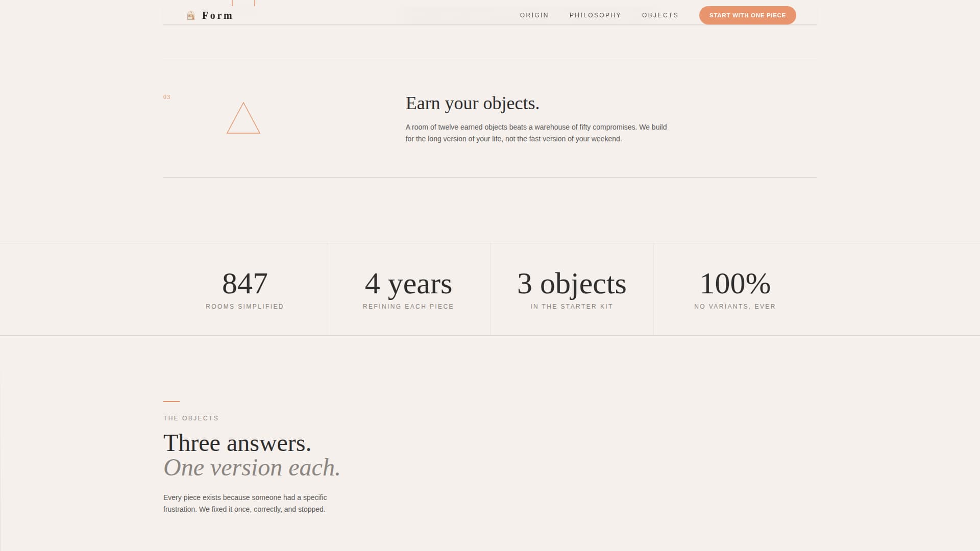
Task: Click the Form logo icon
Action: coord(190,16)
